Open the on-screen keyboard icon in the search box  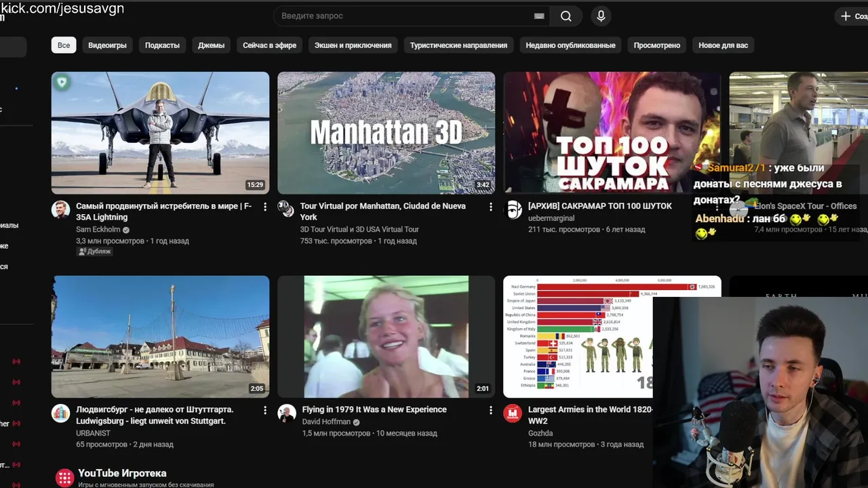pos(539,16)
